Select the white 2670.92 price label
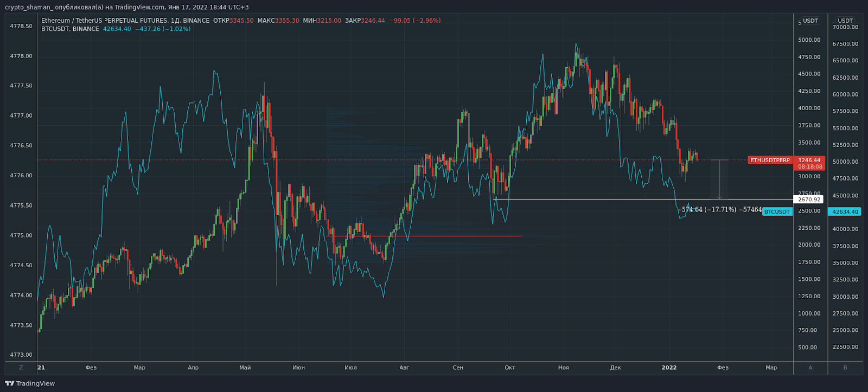Screen dimensions: 868x392 pyautogui.click(x=809, y=199)
